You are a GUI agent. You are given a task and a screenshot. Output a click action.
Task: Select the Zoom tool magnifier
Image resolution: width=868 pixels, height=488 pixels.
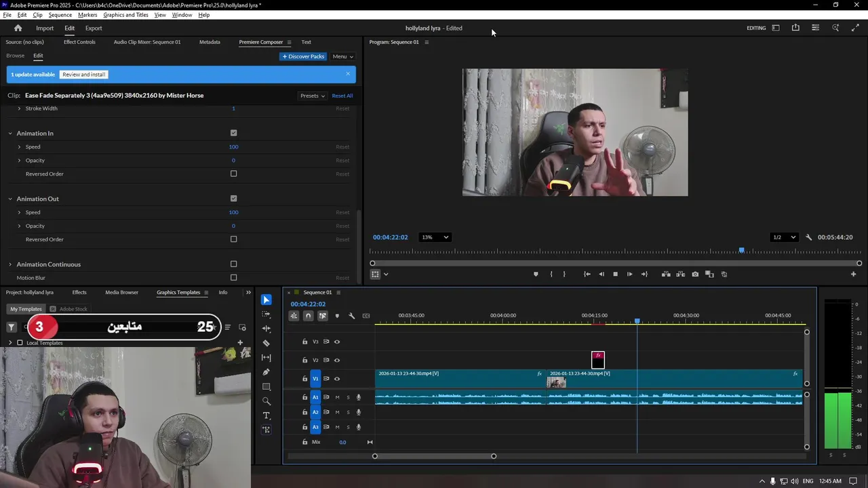click(x=267, y=401)
